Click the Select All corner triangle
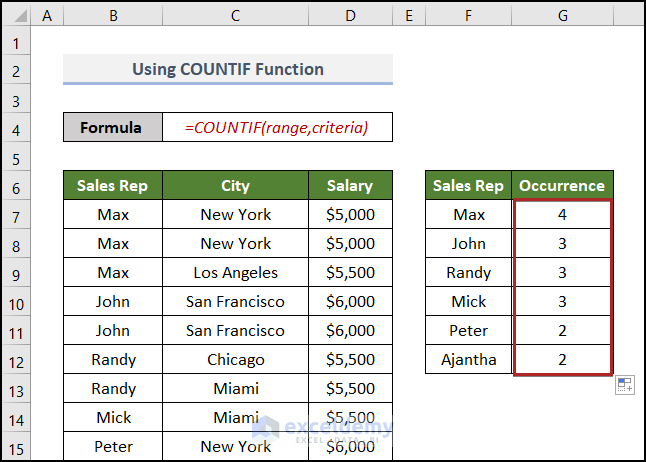The width and height of the screenshot is (646, 462). [16, 16]
